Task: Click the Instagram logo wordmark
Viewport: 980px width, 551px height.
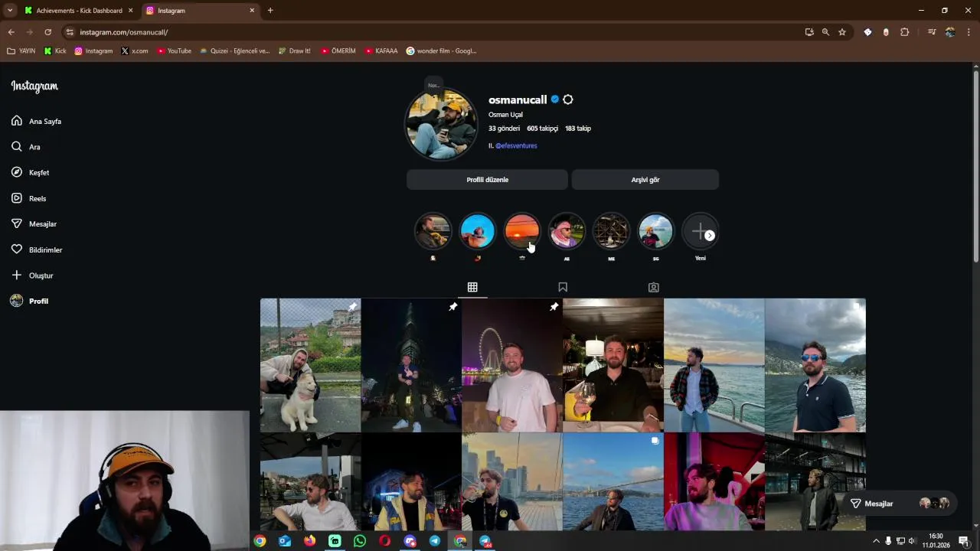Action: (34, 86)
